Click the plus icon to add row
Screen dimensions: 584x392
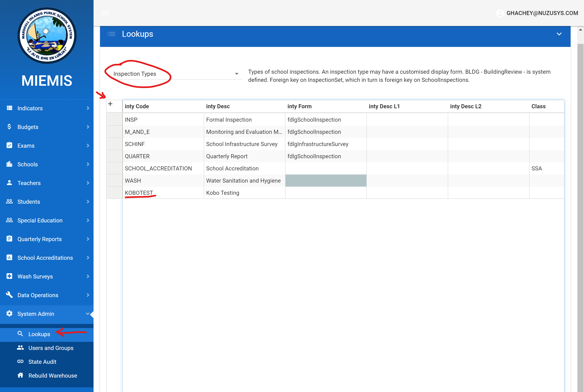point(110,104)
